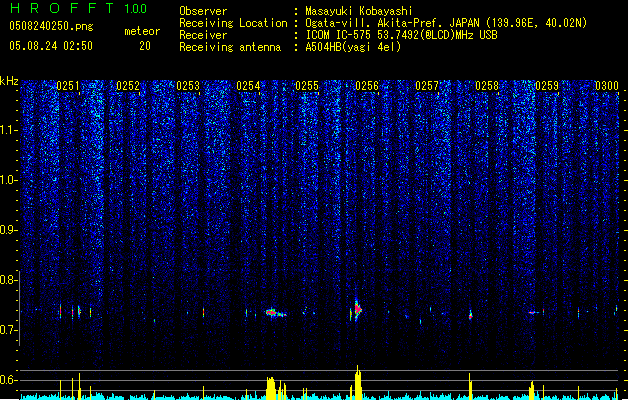Screen dimensions: 629x400
Task: Click the HROFFT 1.0.0 title text
Action: pos(78,8)
